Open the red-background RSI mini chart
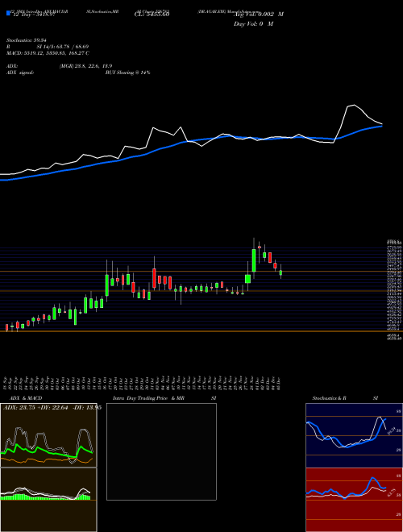 (354, 500)
